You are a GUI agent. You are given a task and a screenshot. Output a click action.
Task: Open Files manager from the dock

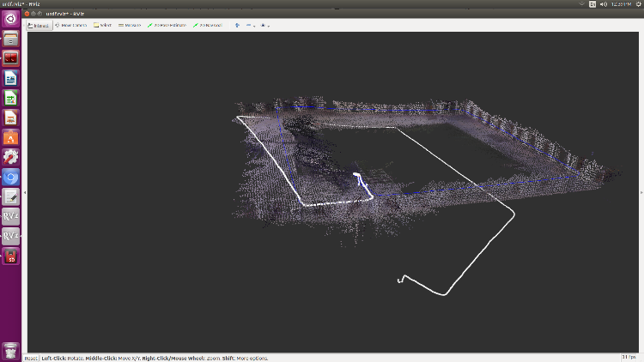(x=11, y=39)
